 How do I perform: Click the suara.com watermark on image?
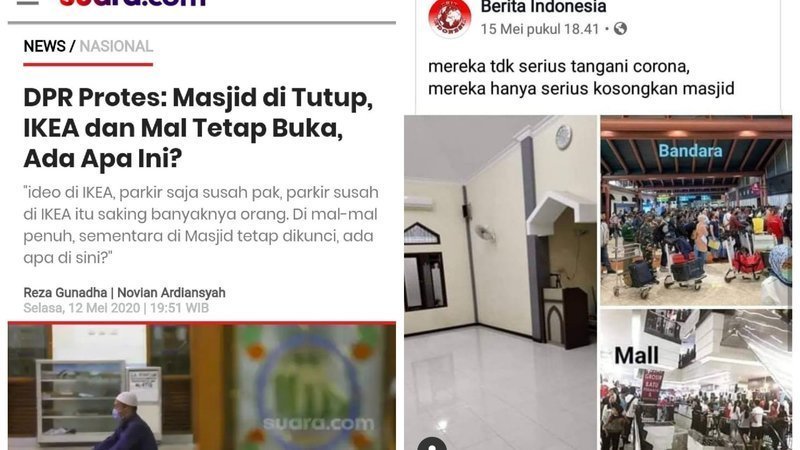[x=319, y=423]
